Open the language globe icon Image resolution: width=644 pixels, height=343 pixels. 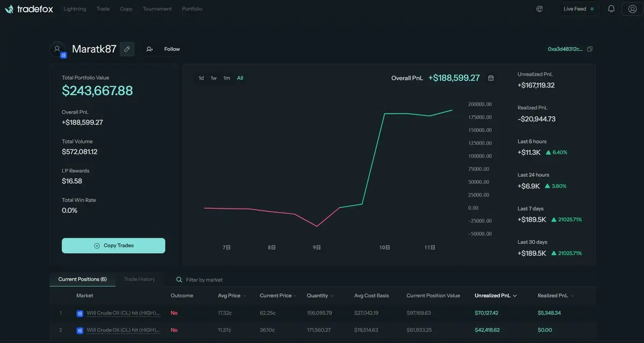[539, 9]
